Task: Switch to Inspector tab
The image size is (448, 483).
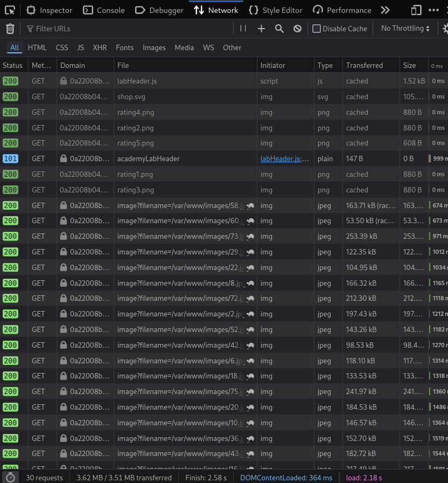Action: [49, 10]
